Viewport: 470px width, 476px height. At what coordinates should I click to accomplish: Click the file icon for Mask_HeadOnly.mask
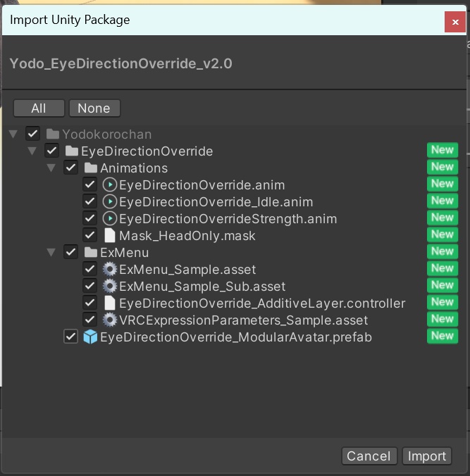point(110,235)
